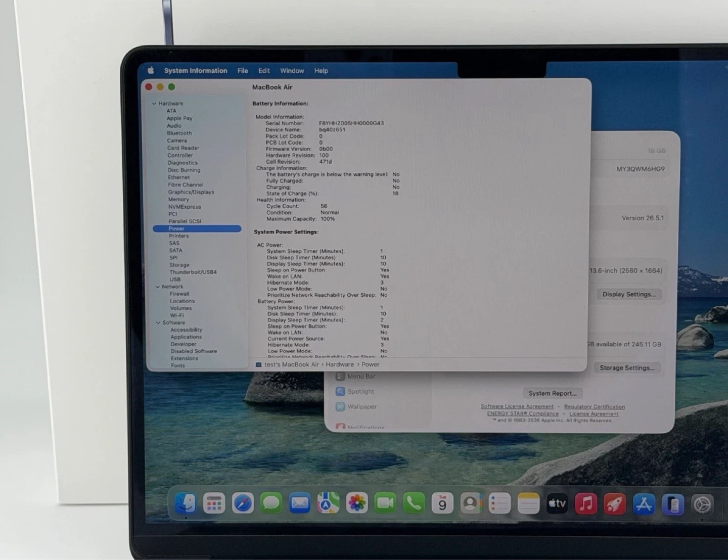Select Graphics/Displays in the sidebar

pos(191,192)
